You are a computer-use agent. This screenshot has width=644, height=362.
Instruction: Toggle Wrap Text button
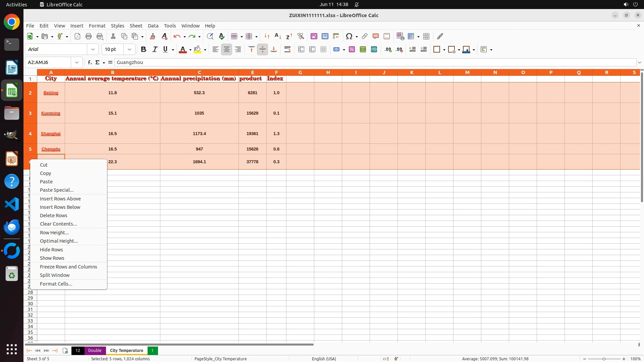tap(287, 49)
